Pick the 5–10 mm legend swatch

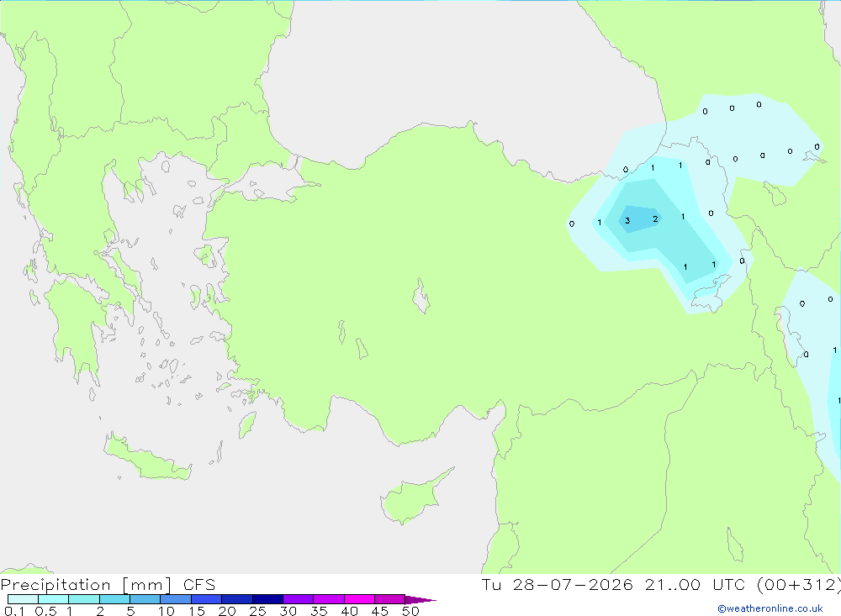pos(145,599)
